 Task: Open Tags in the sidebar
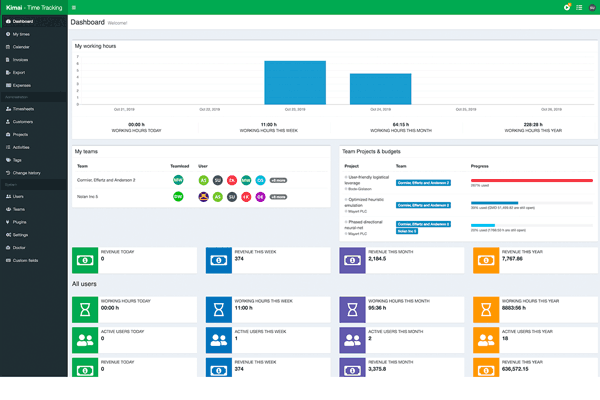tap(18, 160)
